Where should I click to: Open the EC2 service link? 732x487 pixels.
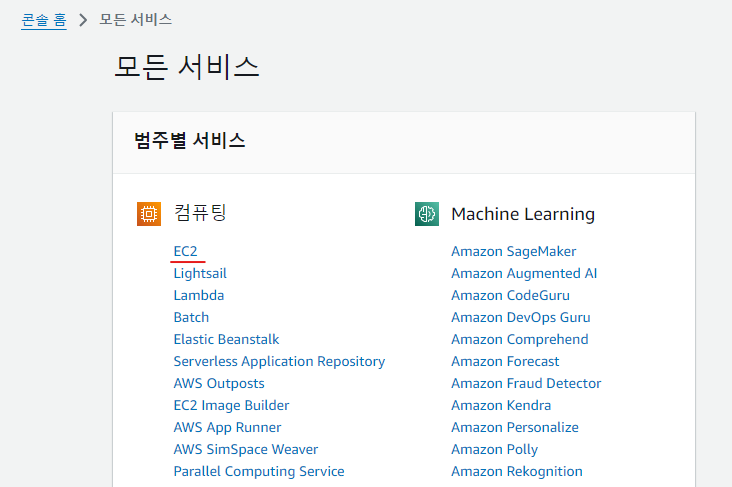(185, 251)
